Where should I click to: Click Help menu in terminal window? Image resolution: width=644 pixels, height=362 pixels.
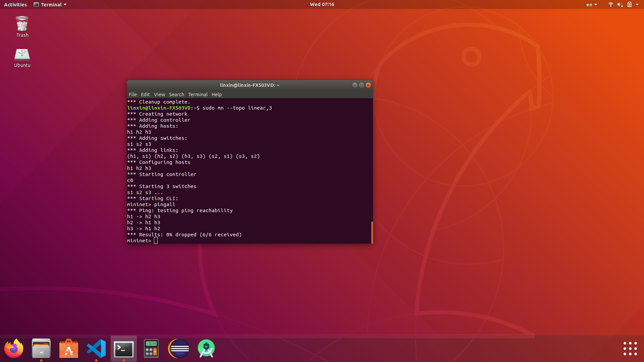point(217,94)
